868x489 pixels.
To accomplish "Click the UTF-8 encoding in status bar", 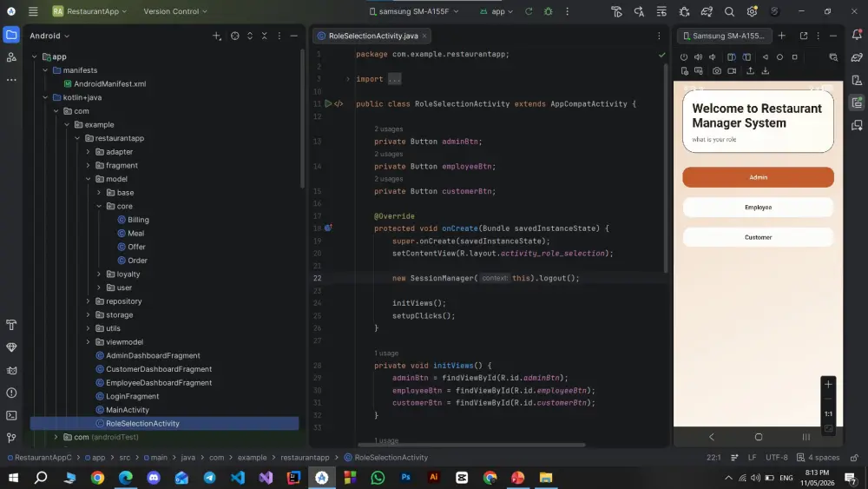I will 776,458.
